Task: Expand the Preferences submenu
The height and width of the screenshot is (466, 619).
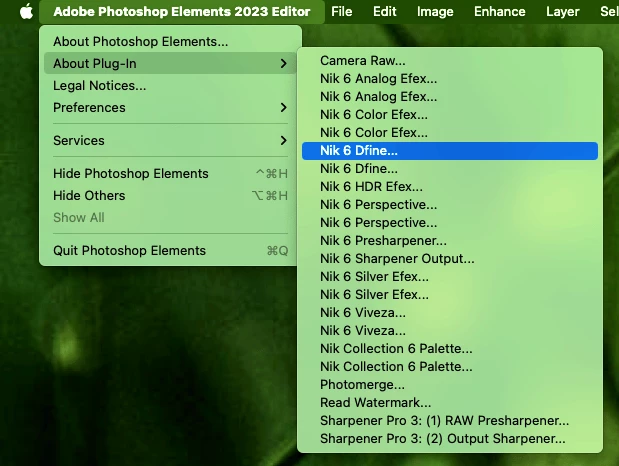Action: [x=170, y=107]
